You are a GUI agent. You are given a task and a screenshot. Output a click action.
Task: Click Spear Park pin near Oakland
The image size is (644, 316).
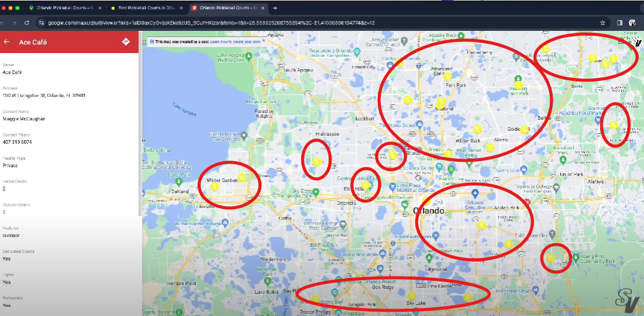tap(178, 181)
